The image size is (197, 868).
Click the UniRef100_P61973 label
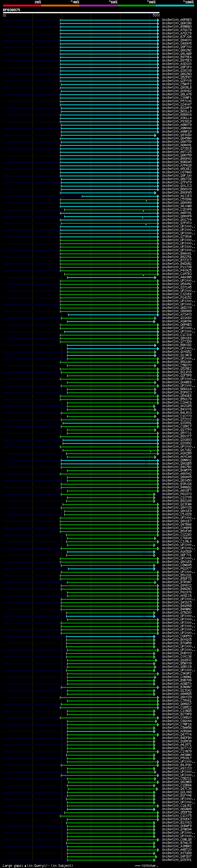click(177, 494)
